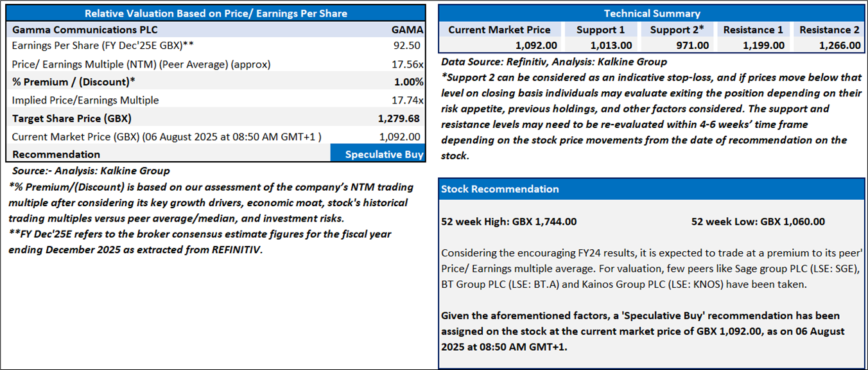Click the Support 1 value 1,013.00

pos(611,46)
